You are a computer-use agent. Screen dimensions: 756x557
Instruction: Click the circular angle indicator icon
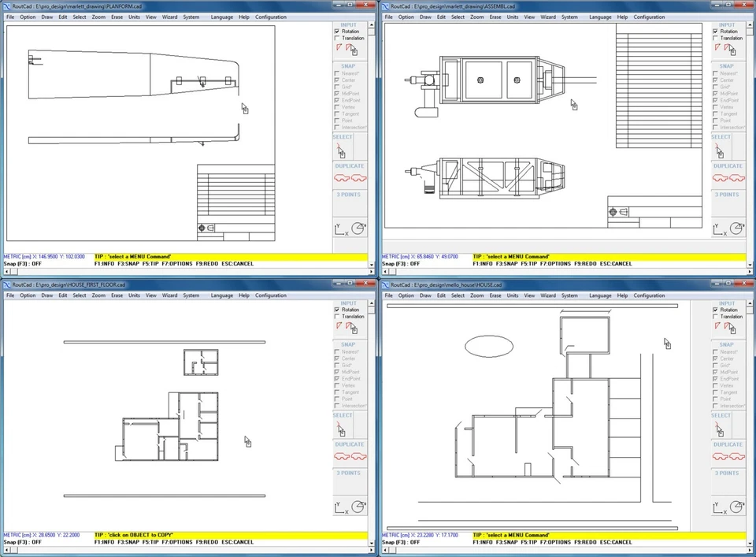click(x=359, y=228)
